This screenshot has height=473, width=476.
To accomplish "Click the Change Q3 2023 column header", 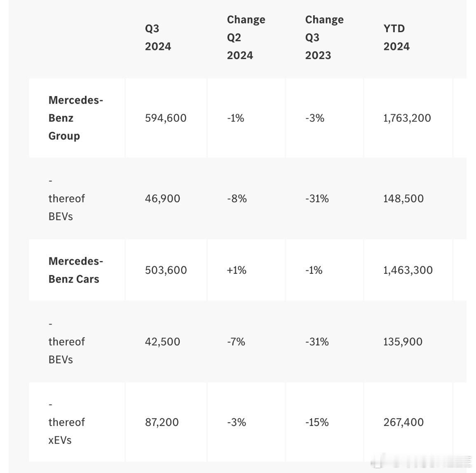I will pos(324,38).
